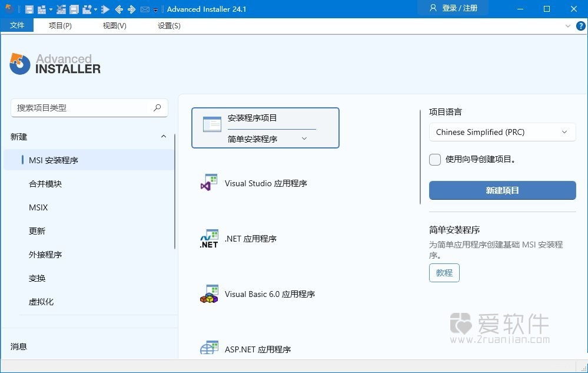Screen dimensions: 588x373
Task: Select MSI 安装程序 category
Action: point(89,160)
